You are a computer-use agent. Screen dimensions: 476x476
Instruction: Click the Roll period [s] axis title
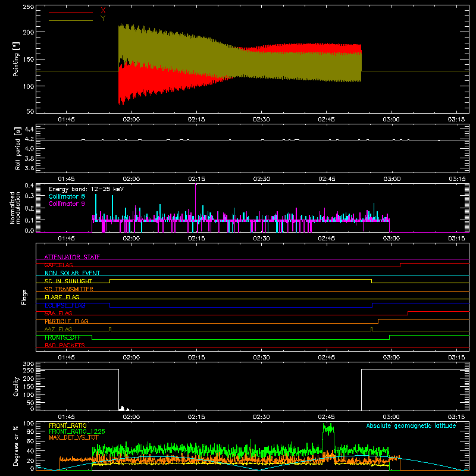(18, 148)
